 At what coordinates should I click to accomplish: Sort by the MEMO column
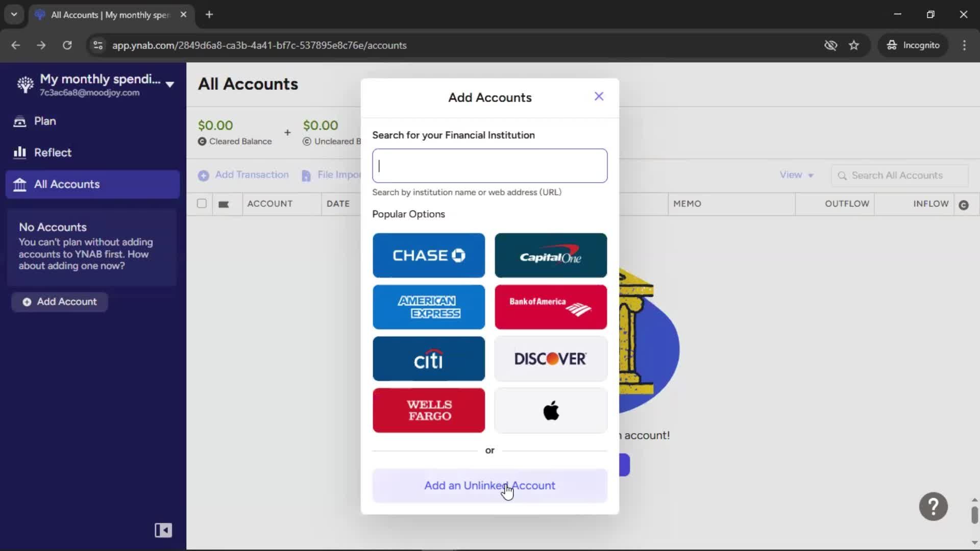tap(687, 204)
